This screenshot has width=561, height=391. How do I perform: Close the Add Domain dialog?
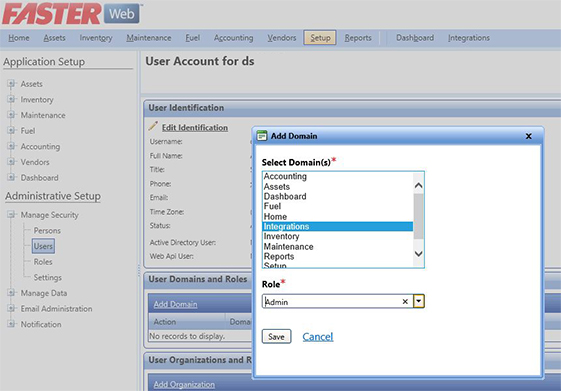[x=528, y=136]
